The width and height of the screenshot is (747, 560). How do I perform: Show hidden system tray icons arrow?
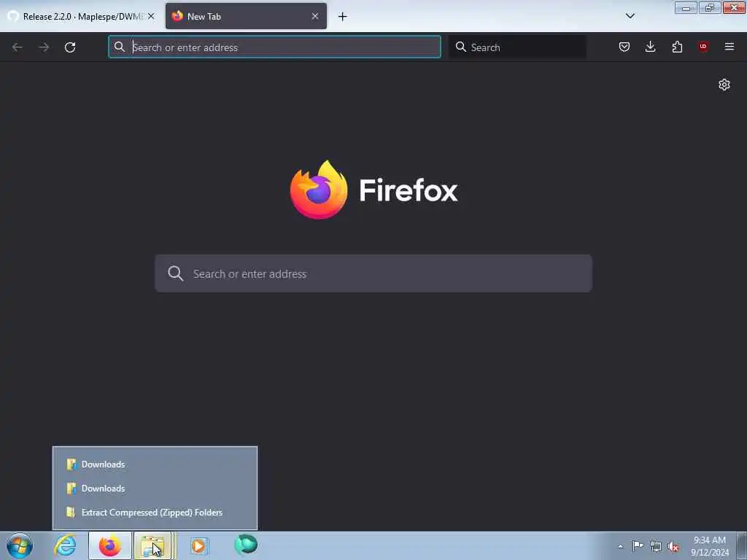[x=620, y=546]
